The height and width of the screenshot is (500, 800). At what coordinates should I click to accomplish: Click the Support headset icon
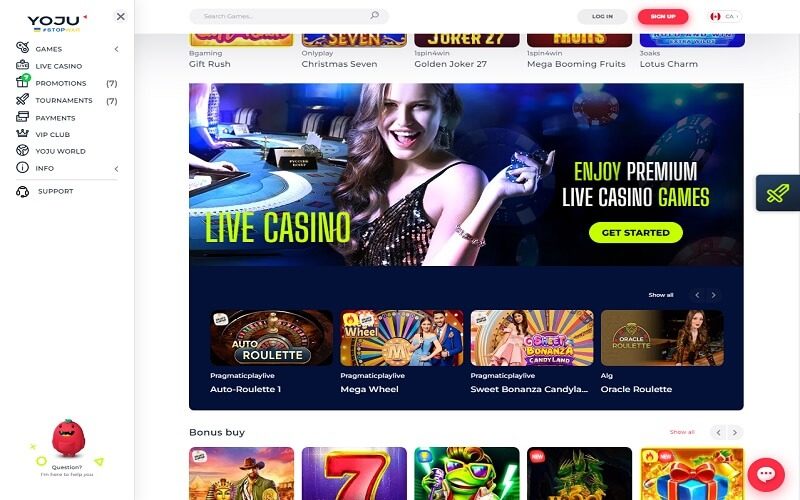tap(22, 192)
